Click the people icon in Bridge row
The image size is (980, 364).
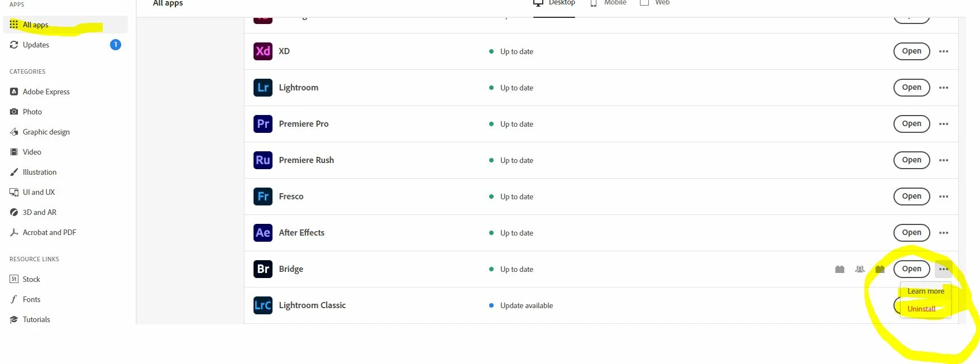click(x=860, y=269)
